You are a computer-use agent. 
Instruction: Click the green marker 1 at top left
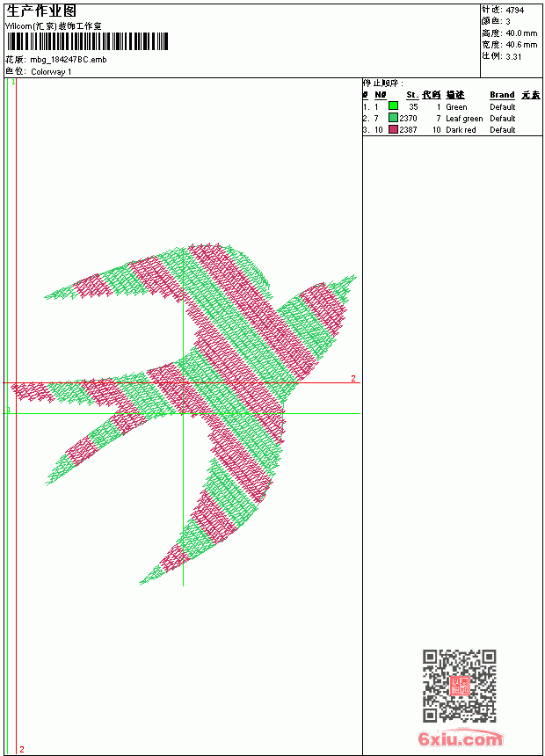pyautogui.click(x=13, y=83)
